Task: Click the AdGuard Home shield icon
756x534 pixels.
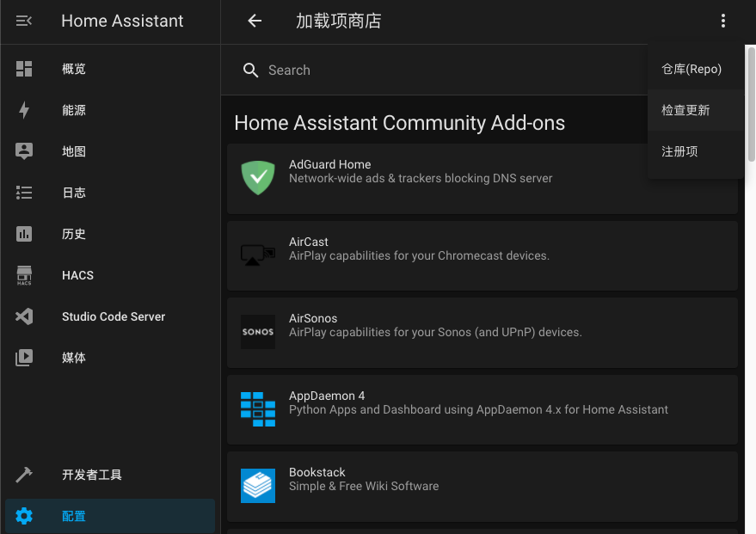Action: coord(257,177)
